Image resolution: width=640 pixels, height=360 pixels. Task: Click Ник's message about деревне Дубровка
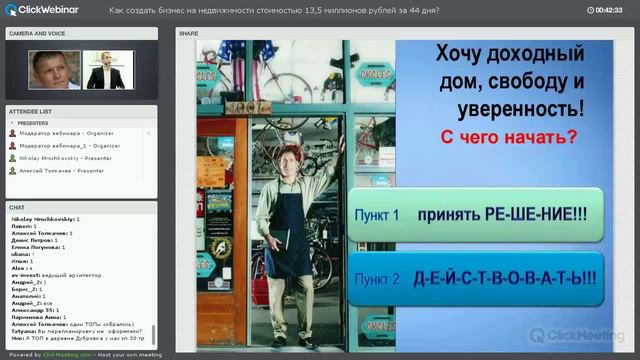78,338
